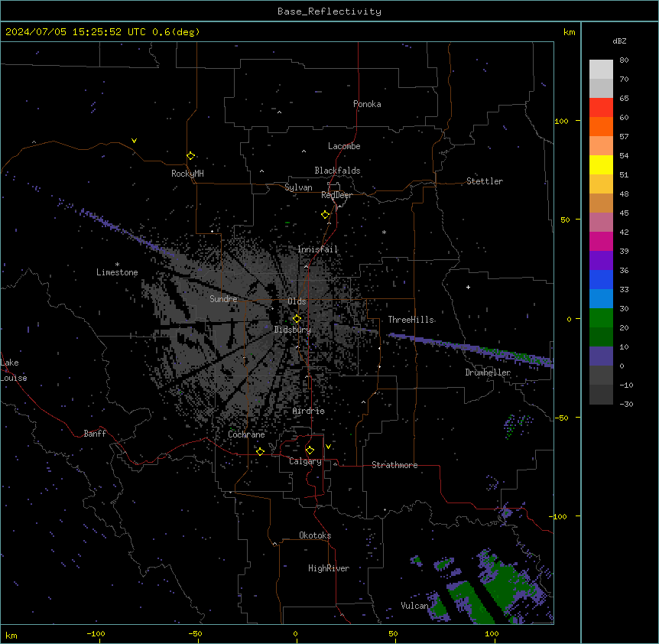Select the RedDeer map label
Screen dimensions: 659x644
[336, 195]
